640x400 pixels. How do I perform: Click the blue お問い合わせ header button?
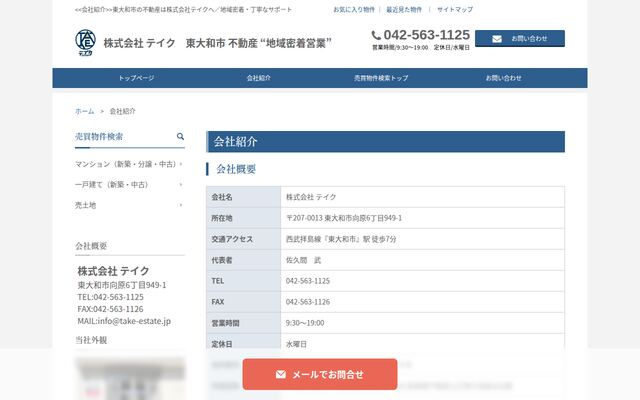pyautogui.click(x=520, y=38)
